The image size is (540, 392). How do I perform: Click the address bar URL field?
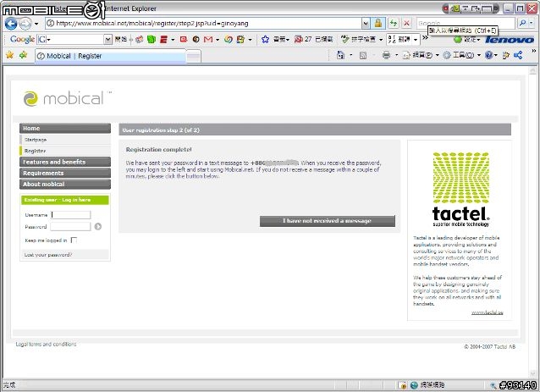(203, 24)
